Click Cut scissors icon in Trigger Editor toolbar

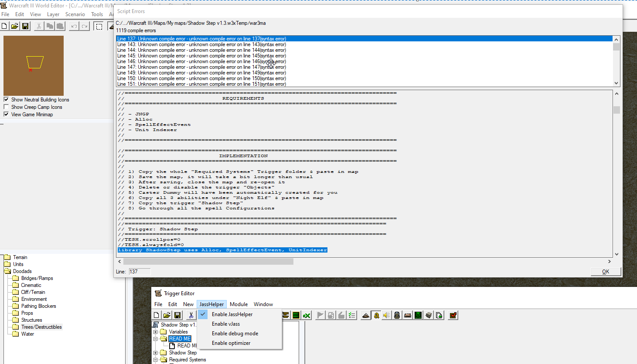coord(191,315)
